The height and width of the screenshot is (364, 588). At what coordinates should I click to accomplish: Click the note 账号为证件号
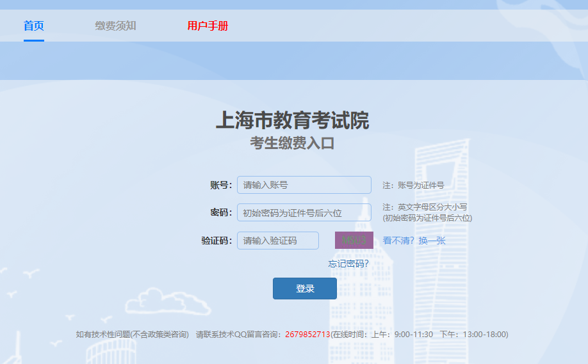[413, 185]
